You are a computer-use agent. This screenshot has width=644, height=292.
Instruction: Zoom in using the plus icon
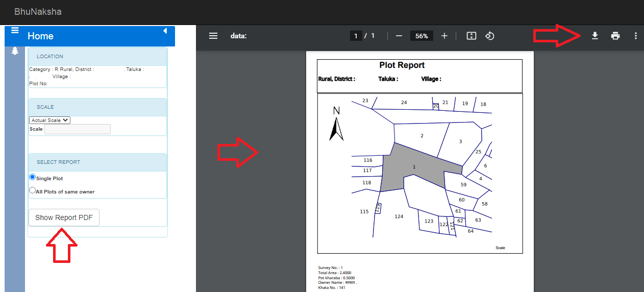click(x=444, y=36)
